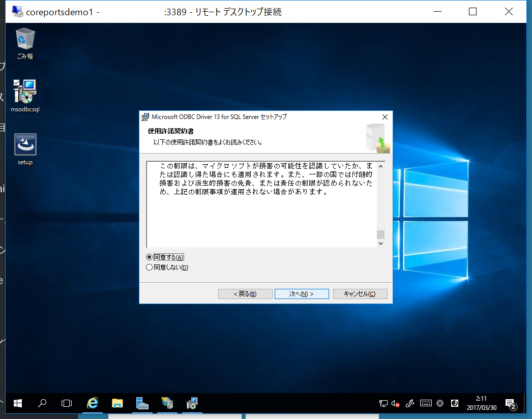This screenshot has height=419, width=532.
Task: Close the ODBC Driver setup dialog
Action: [x=385, y=117]
